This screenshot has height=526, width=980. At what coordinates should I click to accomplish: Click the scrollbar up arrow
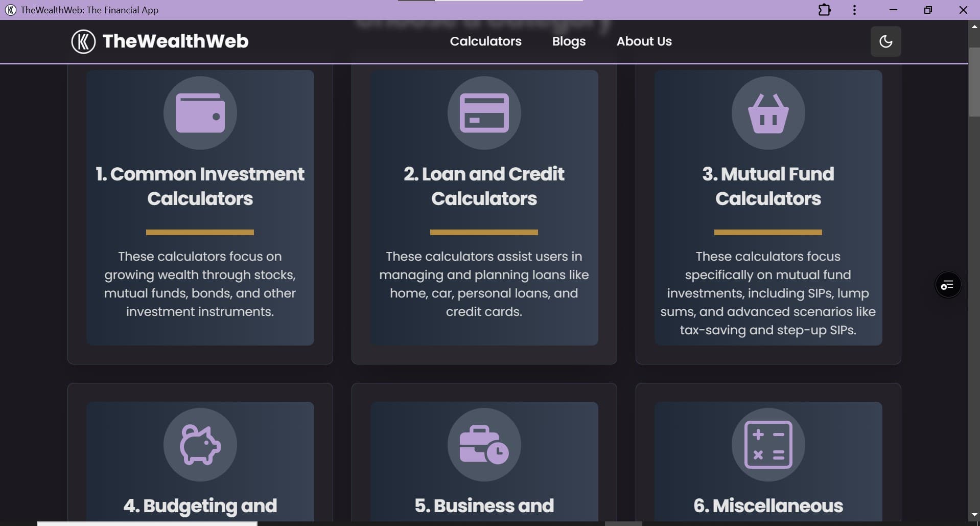[974, 27]
